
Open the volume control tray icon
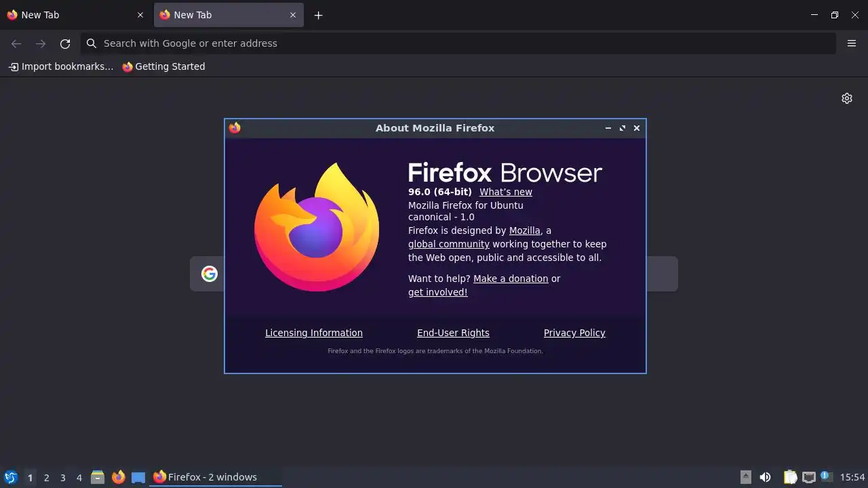pos(765,477)
